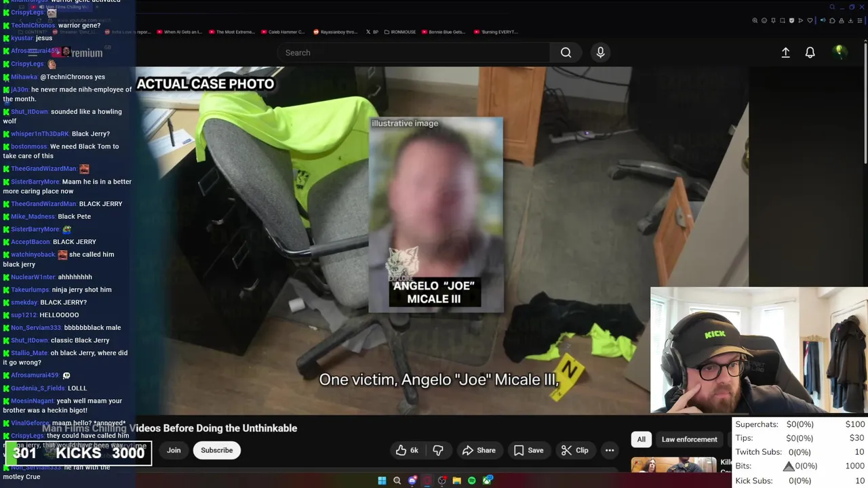Viewport: 868px width, 488px height.
Task: Click the Join channel button
Action: point(174,450)
